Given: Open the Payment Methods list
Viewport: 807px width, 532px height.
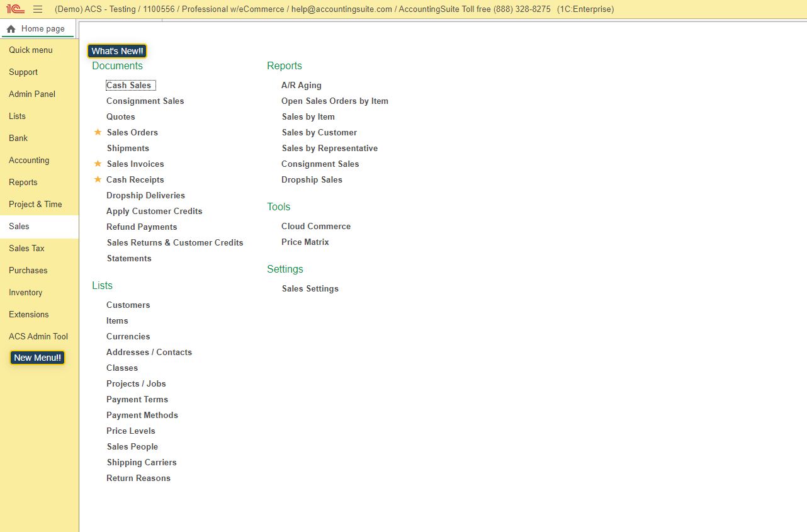Looking at the screenshot, I should pyautogui.click(x=142, y=416).
